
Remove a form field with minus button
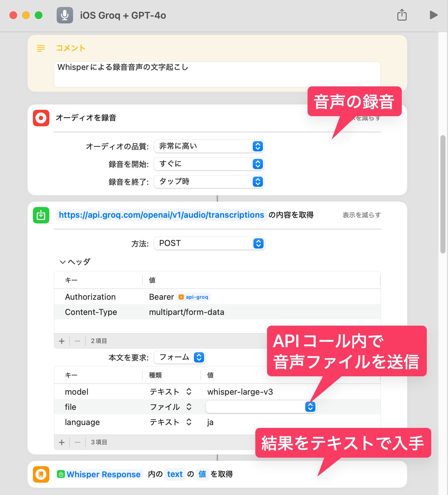[78, 442]
